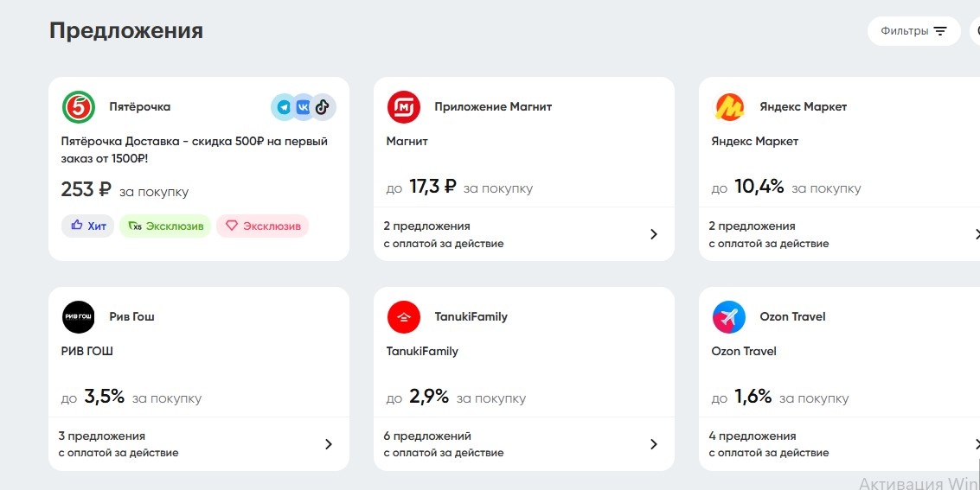Viewport: 980px width, 490px height.
Task: Expand Рив Гош's 3 предложения arrow
Action: tap(329, 444)
